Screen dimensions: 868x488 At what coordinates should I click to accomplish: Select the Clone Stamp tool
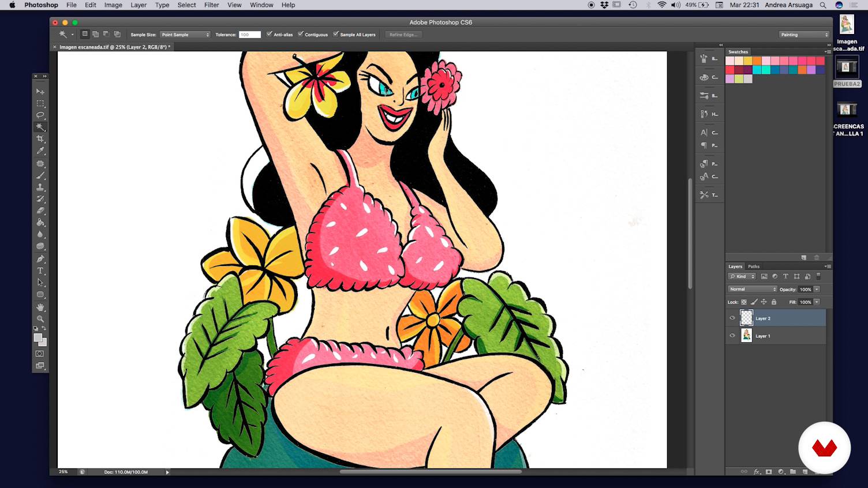pyautogui.click(x=40, y=187)
